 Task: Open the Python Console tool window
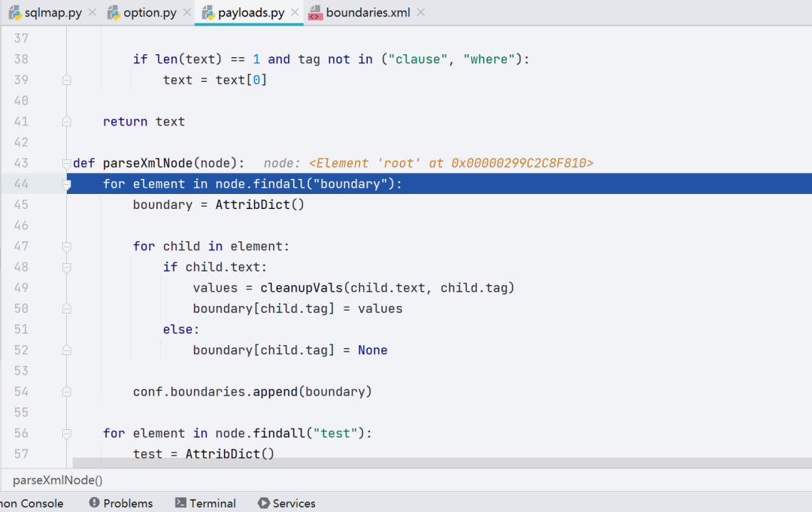32,503
